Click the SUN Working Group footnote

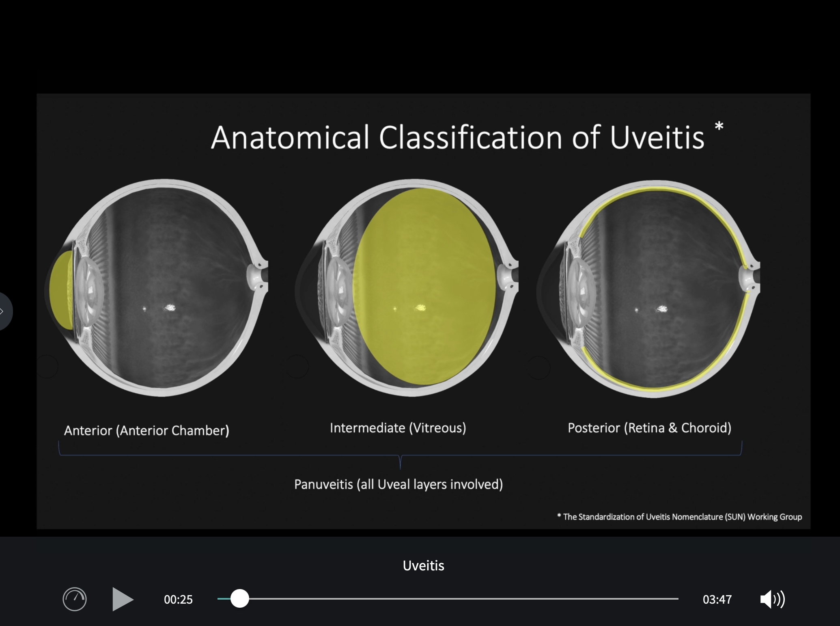[680, 517]
